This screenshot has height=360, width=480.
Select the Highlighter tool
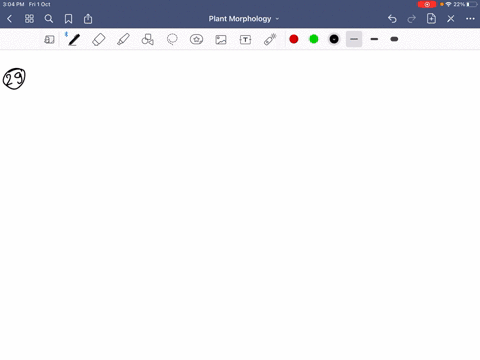pyautogui.click(x=123, y=40)
